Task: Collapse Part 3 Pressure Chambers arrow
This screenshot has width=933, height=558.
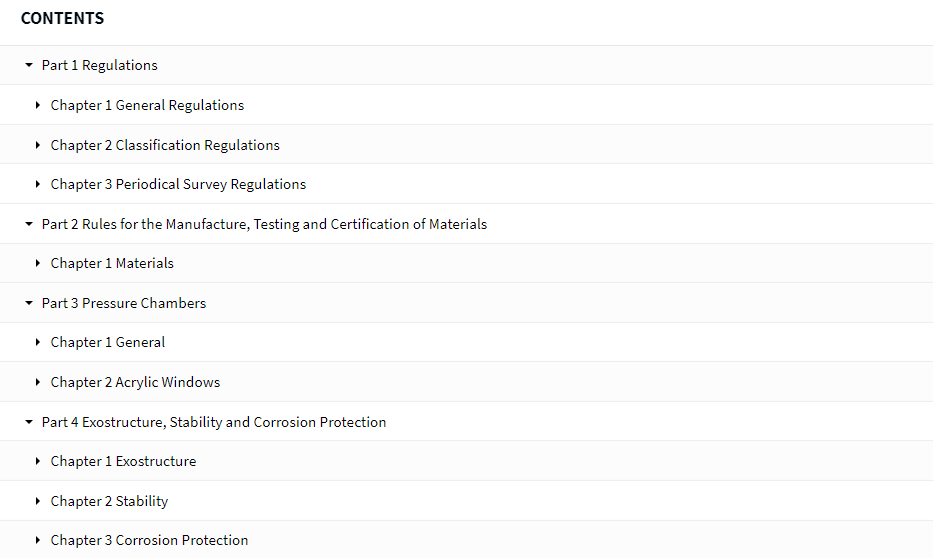Action: (x=29, y=303)
